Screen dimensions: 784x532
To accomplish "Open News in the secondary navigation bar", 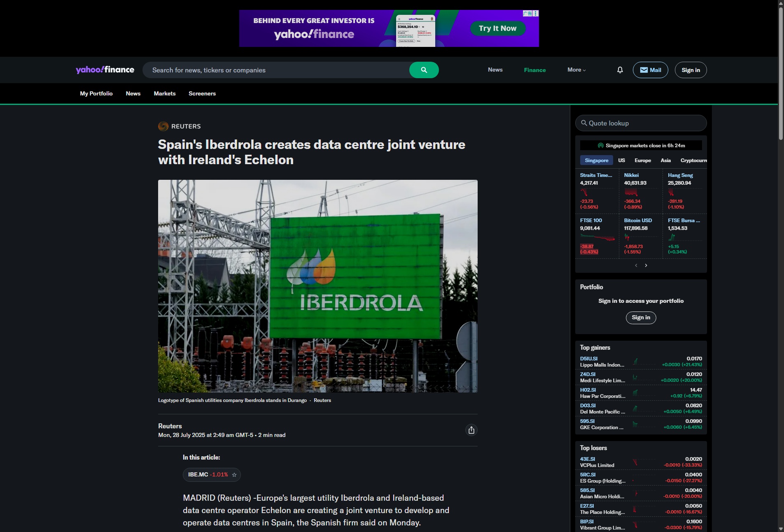I will click(x=133, y=93).
